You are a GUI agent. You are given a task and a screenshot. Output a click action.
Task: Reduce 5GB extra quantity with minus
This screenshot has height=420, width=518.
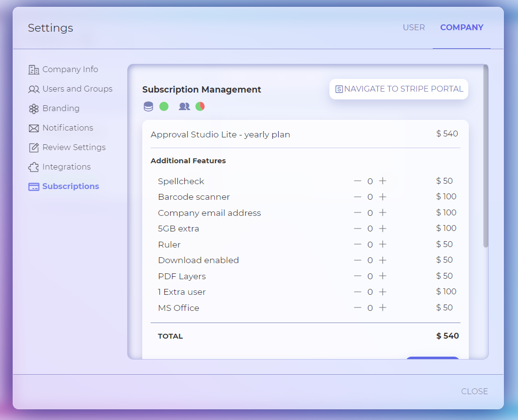[358, 229]
